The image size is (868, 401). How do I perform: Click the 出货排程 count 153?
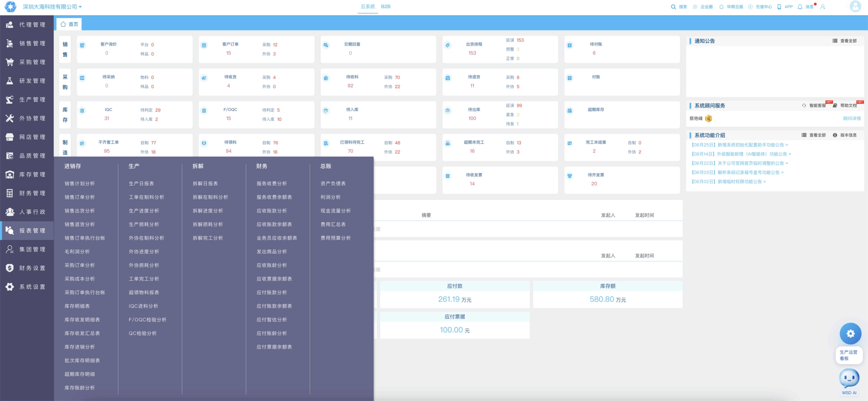pos(472,53)
